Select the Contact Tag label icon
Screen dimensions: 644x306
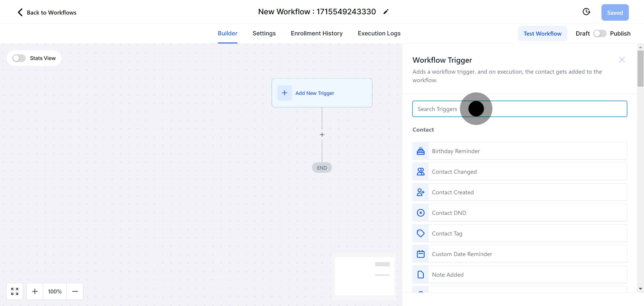tap(420, 233)
